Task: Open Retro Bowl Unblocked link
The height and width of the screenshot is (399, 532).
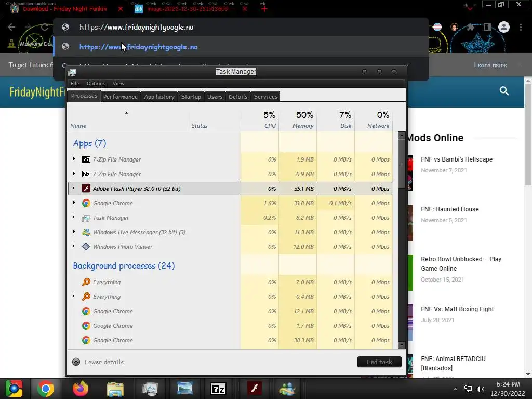Action: point(461,263)
